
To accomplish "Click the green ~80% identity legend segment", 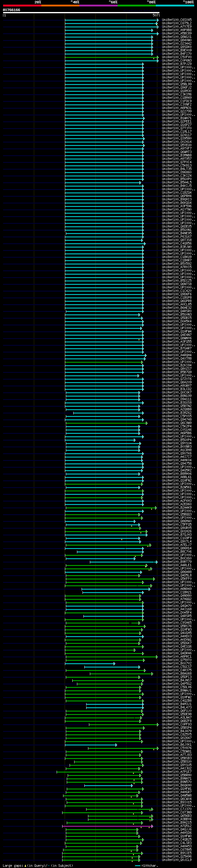I will coord(137,6).
